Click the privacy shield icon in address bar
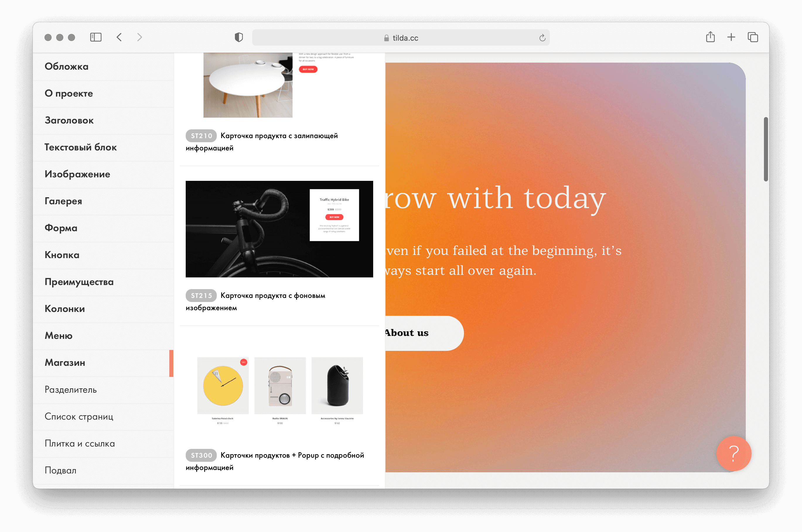 pyautogui.click(x=238, y=37)
